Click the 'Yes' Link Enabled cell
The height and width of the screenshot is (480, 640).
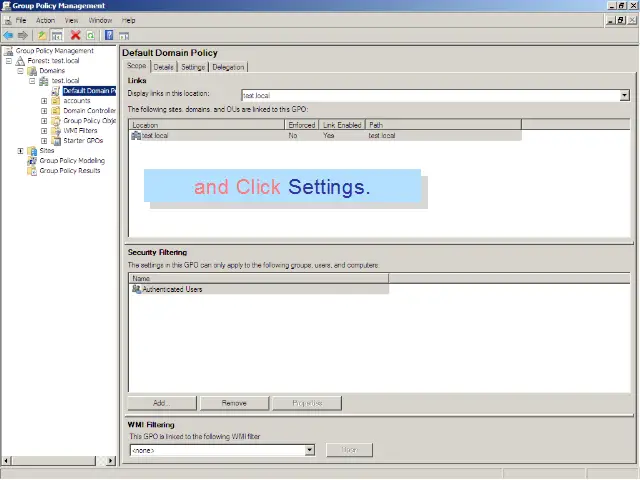pos(329,136)
